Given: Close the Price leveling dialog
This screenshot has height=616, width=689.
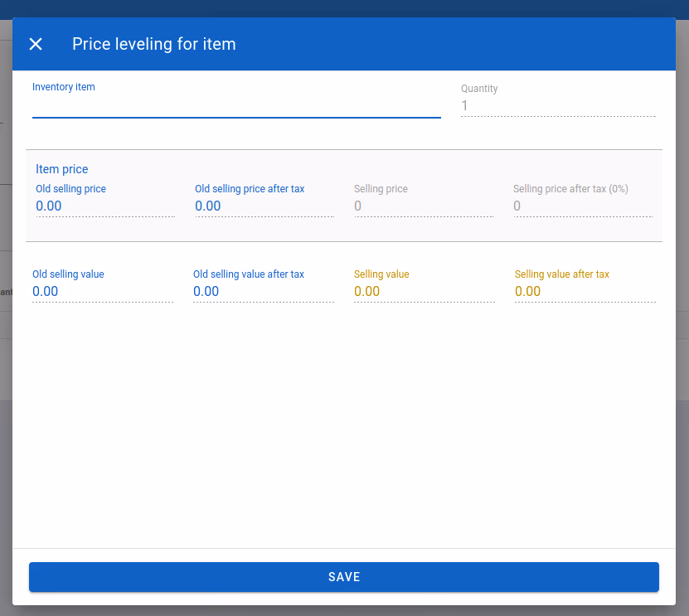Looking at the screenshot, I should [36, 44].
